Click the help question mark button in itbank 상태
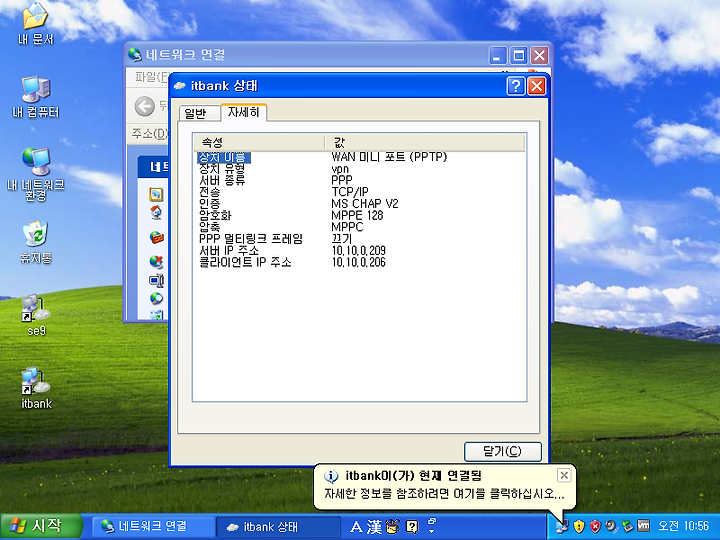Viewport: 720px width, 540px height. [516, 86]
